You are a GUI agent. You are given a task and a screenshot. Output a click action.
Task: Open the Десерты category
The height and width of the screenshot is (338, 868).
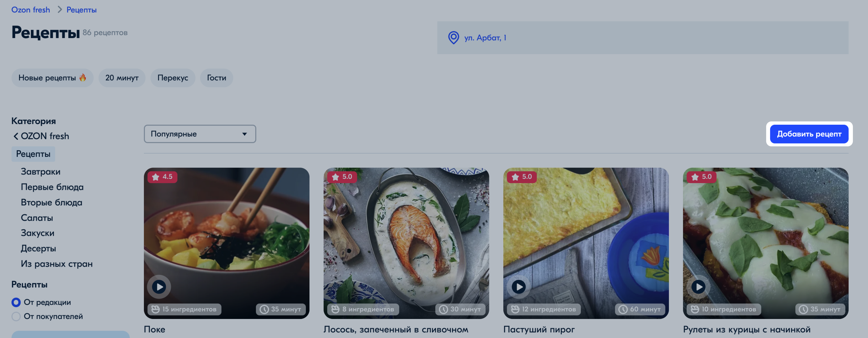point(38,249)
